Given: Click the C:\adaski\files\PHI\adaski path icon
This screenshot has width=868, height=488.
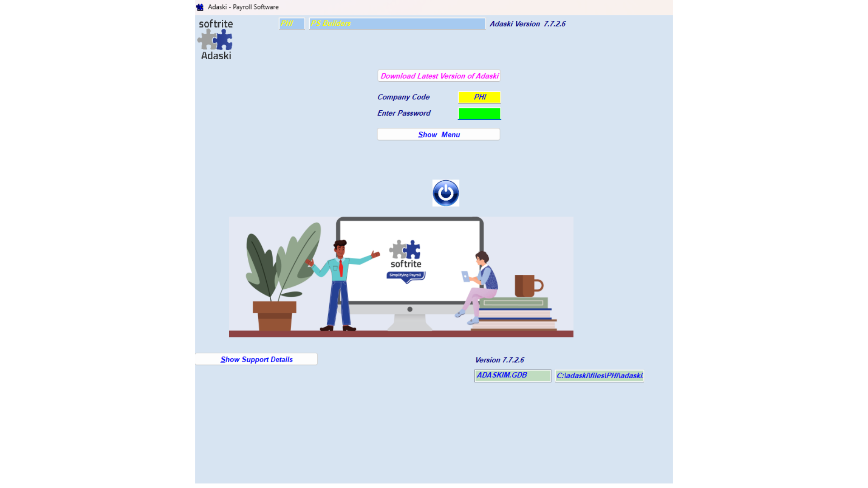Looking at the screenshot, I should click(x=599, y=375).
